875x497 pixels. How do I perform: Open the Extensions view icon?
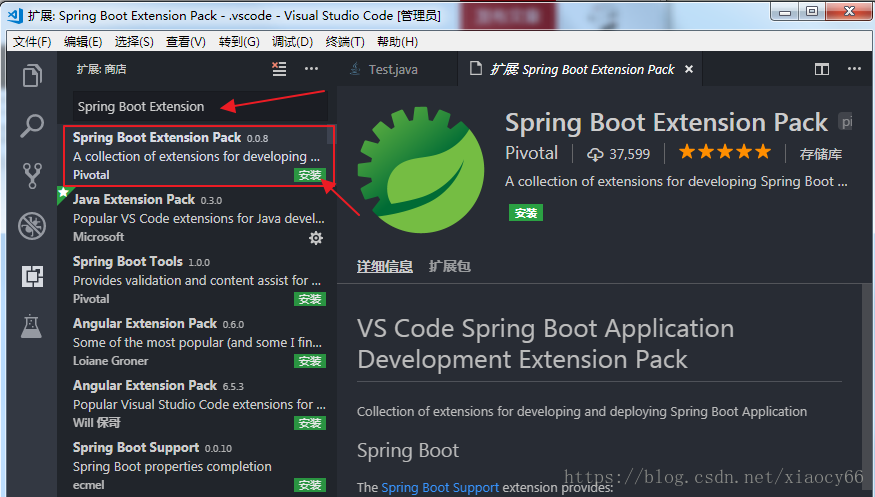32,276
